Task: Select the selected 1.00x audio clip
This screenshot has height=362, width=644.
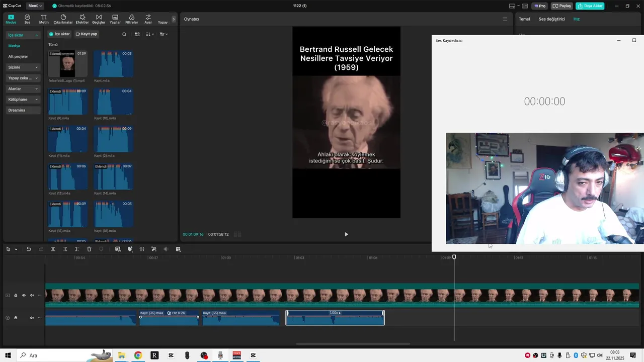Action: pyautogui.click(x=335, y=318)
